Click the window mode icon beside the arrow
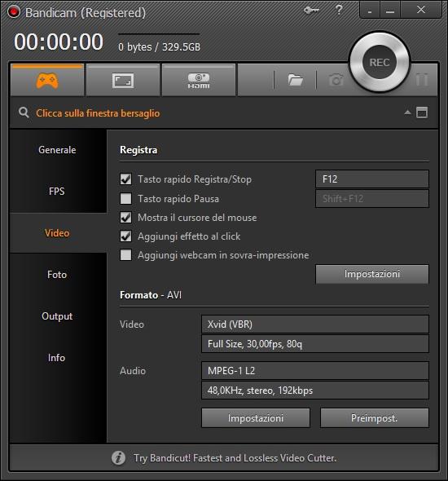The height and width of the screenshot is (481, 448). (422, 113)
